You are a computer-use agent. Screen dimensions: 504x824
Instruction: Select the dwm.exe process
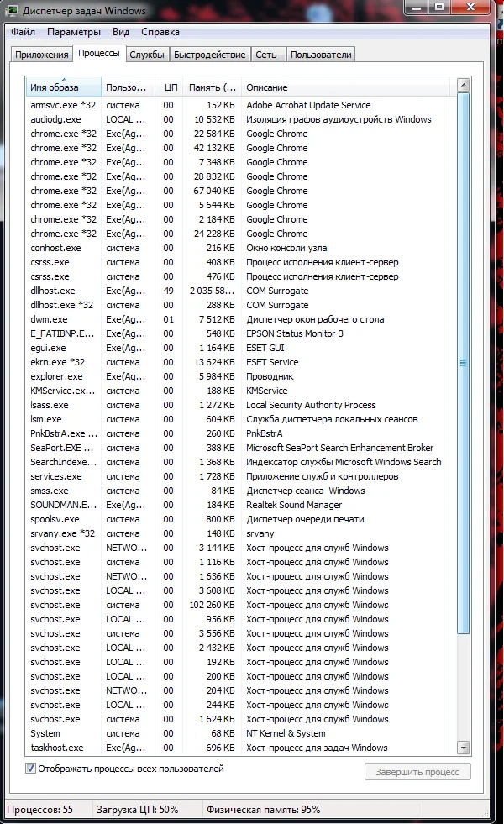click(239, 319)
